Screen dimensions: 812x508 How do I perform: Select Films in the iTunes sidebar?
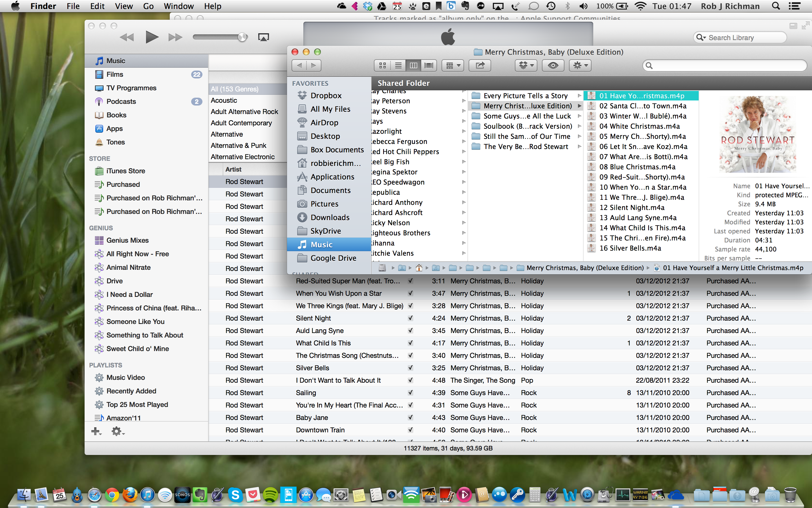[146, 74]
